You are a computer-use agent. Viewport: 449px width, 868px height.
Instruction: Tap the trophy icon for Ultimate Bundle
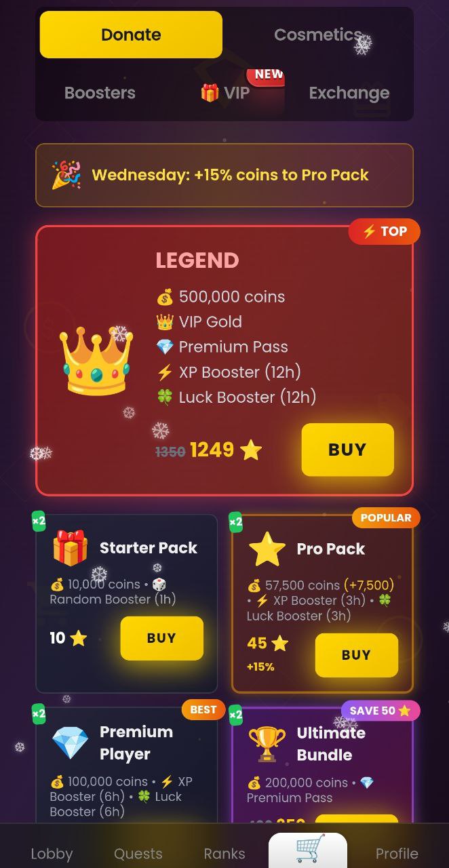pos(267,743)
